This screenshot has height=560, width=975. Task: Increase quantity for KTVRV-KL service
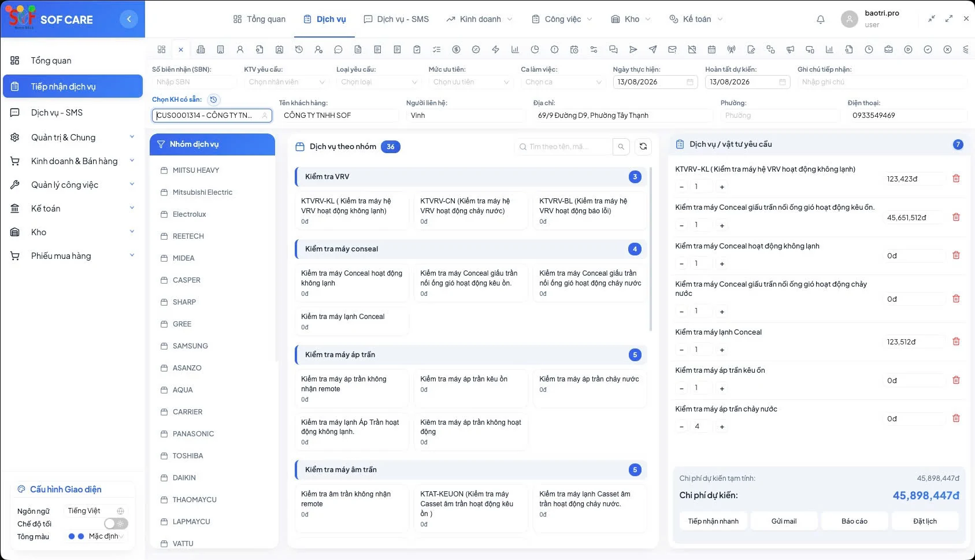coord(722,187)
